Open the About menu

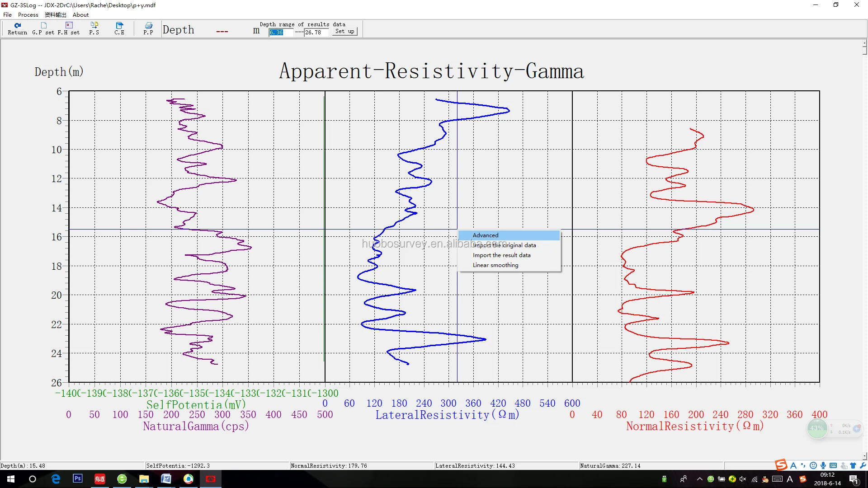tap(80, 14)
